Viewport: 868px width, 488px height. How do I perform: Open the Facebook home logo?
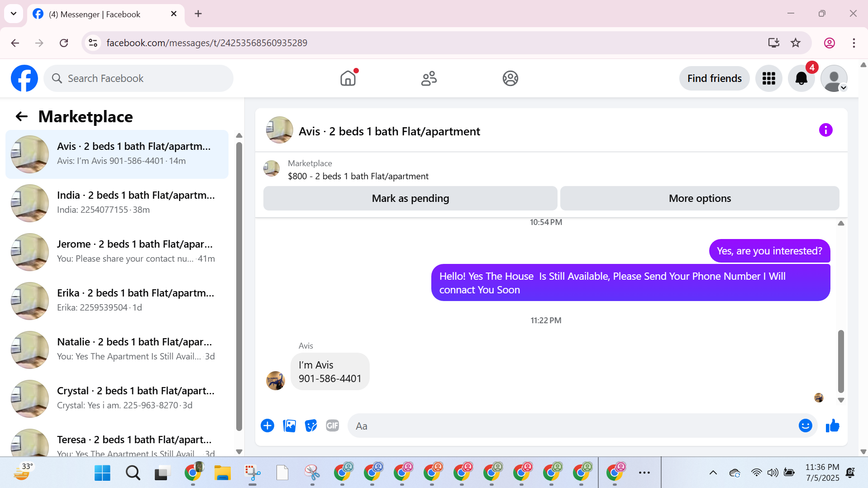point(24,78)
